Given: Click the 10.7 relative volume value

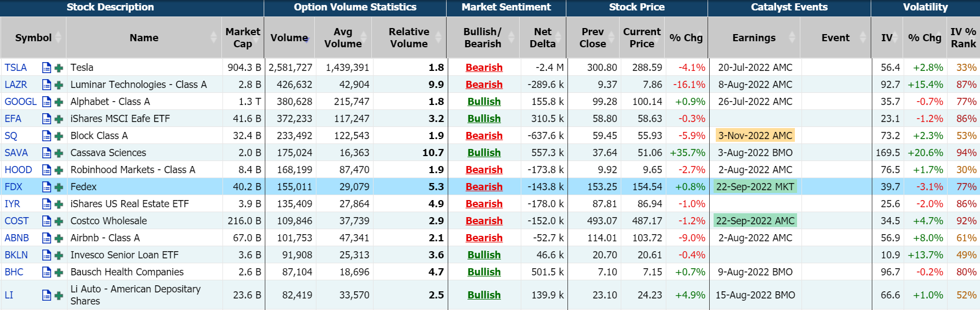Looking at the screenshot, I should pos(433,153).
